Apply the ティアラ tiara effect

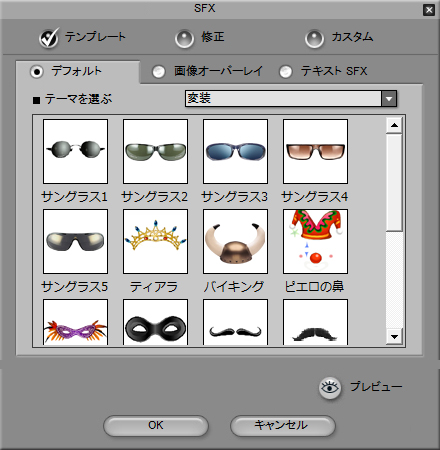(155, 241)
